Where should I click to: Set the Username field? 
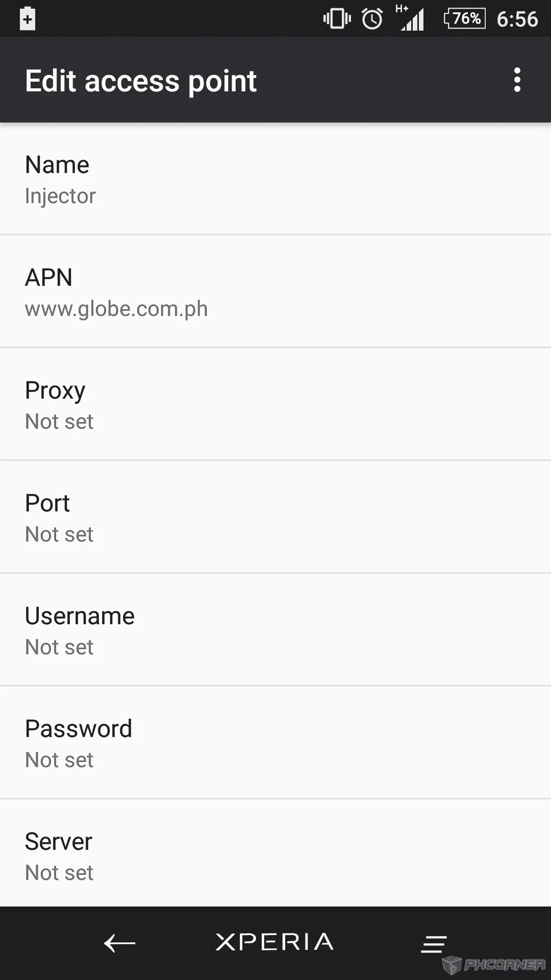pos(275,630)
